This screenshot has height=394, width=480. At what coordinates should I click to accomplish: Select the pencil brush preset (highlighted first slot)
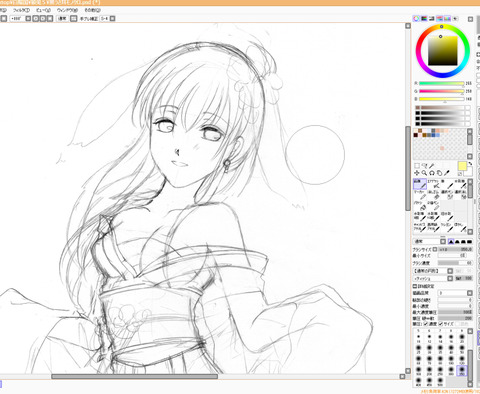pyautogui.click(x=420, y=184)
